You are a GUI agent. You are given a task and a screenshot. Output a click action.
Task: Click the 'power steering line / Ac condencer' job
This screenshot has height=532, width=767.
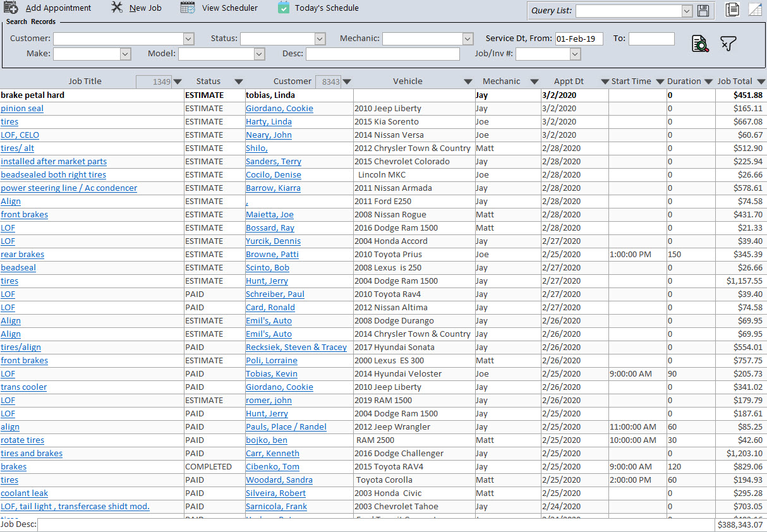[x=69, y=188]
